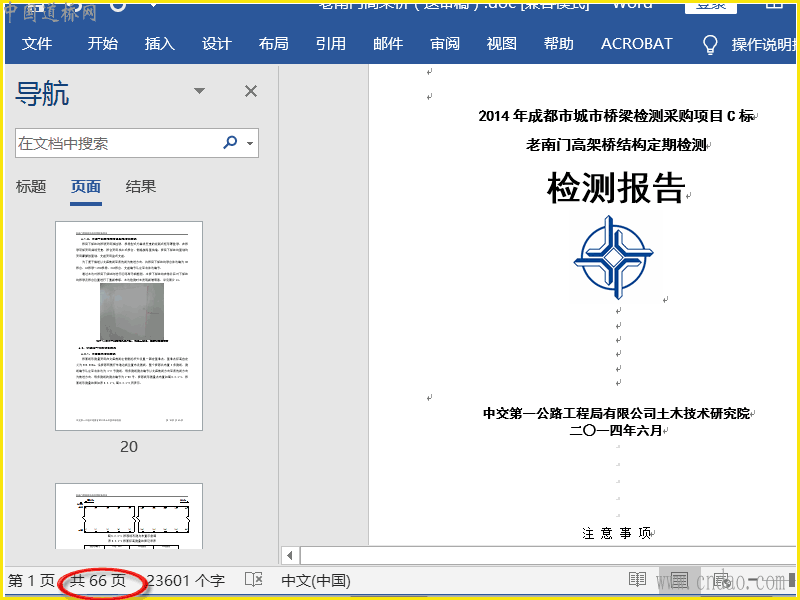Open the 审阅 ribbon tab

pos(445,44)
